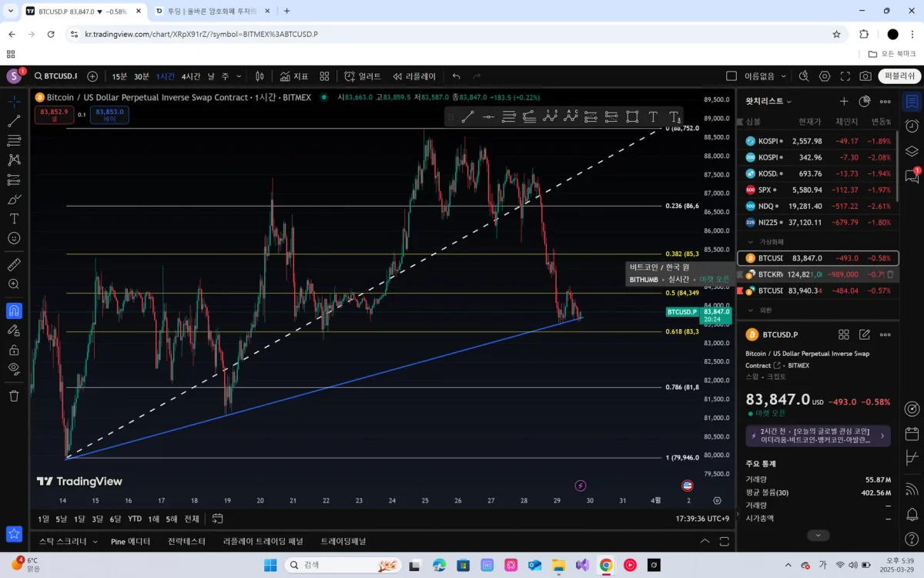Click the text tool in left toolbar
Screen dimensions: 924x578
(x=14, y=218)
